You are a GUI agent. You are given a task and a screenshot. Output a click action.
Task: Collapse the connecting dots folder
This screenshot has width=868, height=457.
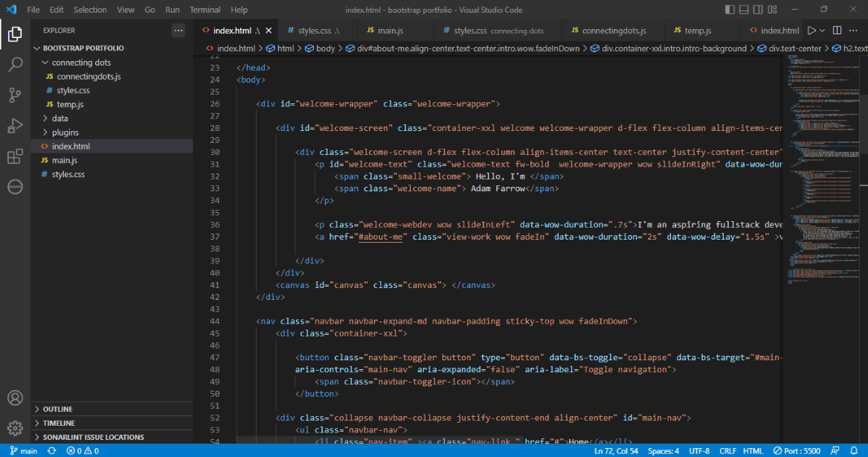81,63
